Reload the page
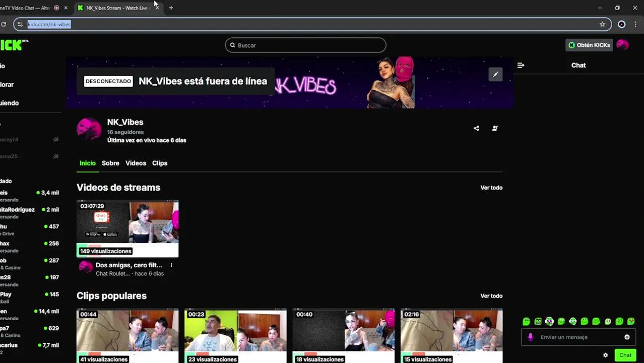The image size is (644, 363). tap(4, 24)
